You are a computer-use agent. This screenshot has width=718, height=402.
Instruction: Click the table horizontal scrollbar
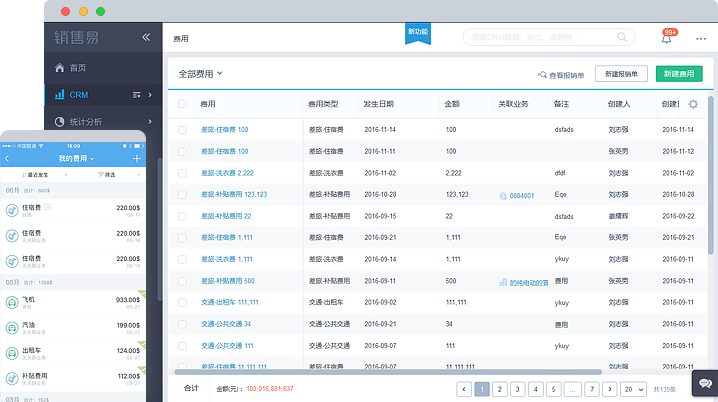(x=388, y=372)
